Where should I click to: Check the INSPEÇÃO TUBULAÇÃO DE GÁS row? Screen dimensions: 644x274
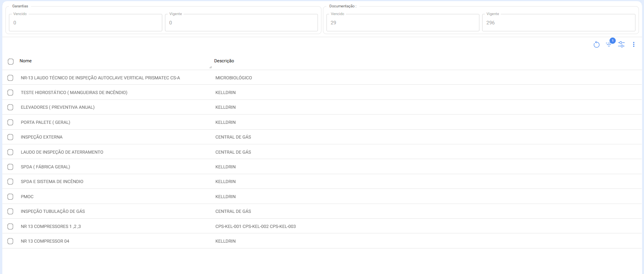(10, 211)
